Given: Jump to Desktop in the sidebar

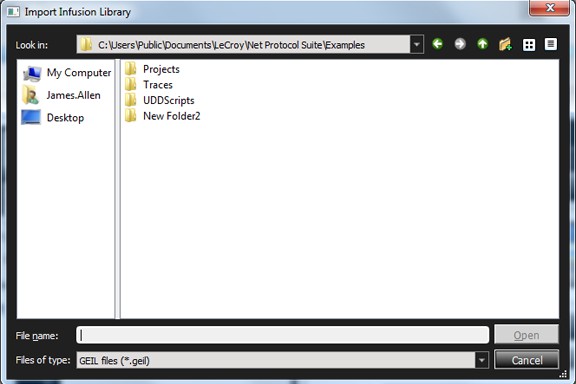Looking at the screenshot, I should coord(53,118).
